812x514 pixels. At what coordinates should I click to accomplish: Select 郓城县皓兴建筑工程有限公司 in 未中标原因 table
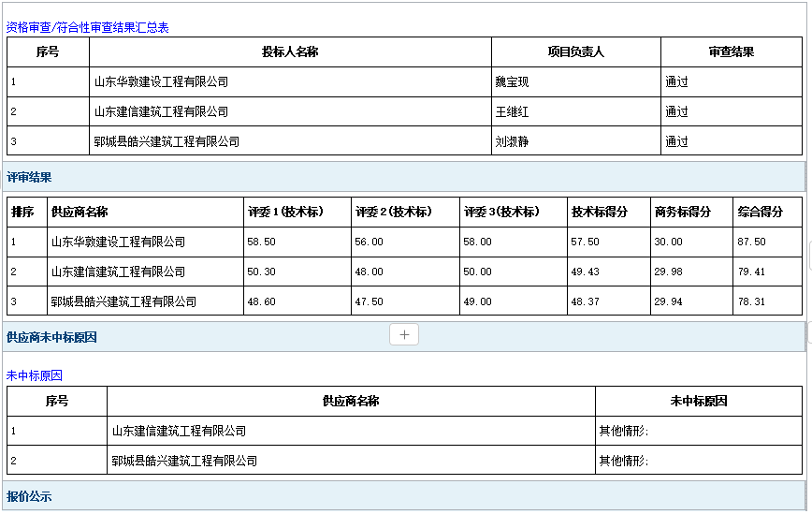(184, 462)
